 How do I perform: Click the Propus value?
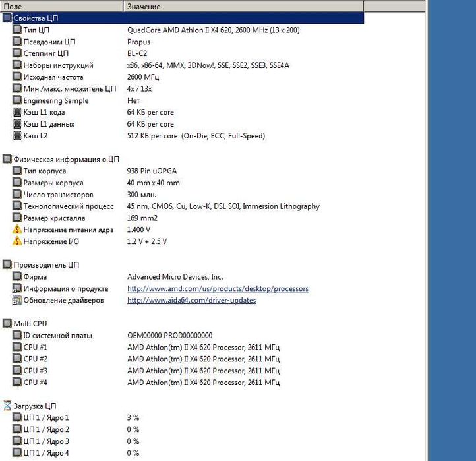tap(138, 42)
